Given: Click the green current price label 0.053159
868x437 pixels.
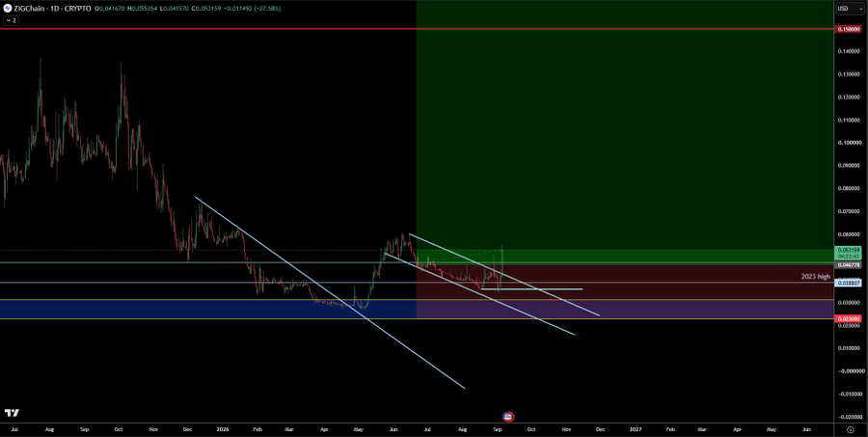Looking at the screenshot, I should pyautogui.click(x=848, y=253).
